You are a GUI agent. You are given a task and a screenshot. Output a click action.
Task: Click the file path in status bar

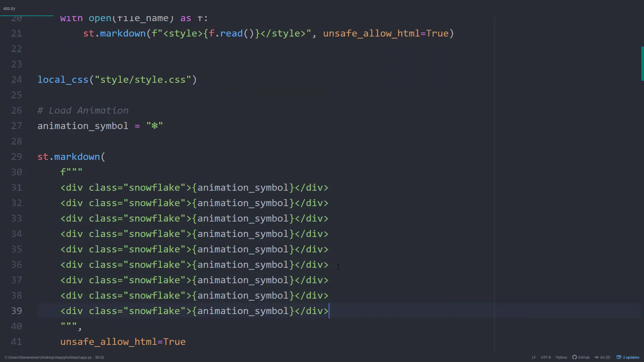[48, 357]
